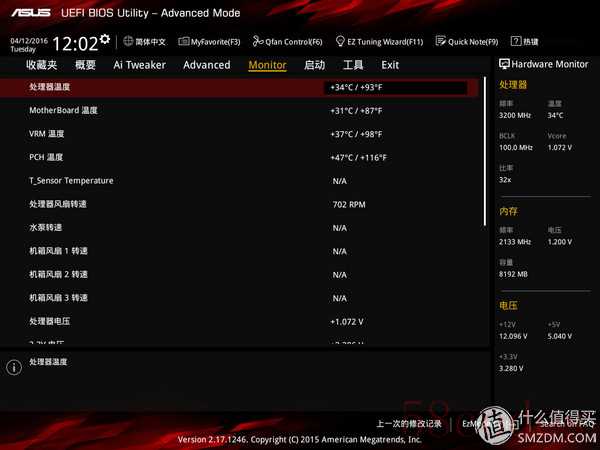Image resolution: width=600 pixels, height=450 pixels.
Task: Click the info circle icon
Action: [14, 367]
